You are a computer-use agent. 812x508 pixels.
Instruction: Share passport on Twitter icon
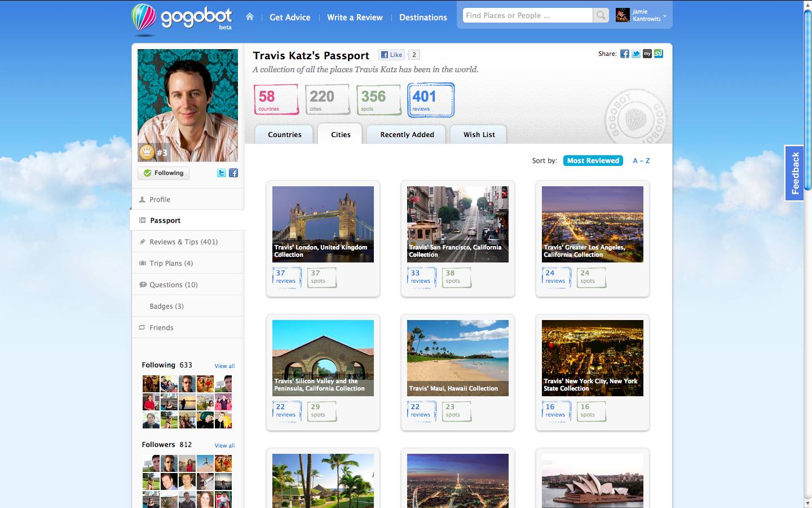[x=636, y=54]
